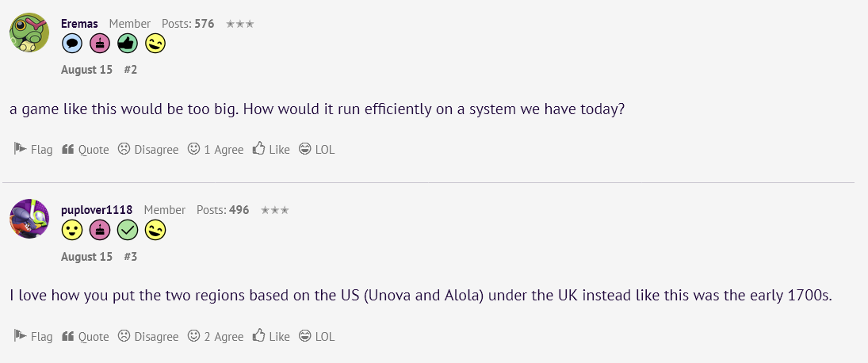Click Eremas's blue speech bubble badge
Screen dimensions: 868x363
click(x=72, y=44)
